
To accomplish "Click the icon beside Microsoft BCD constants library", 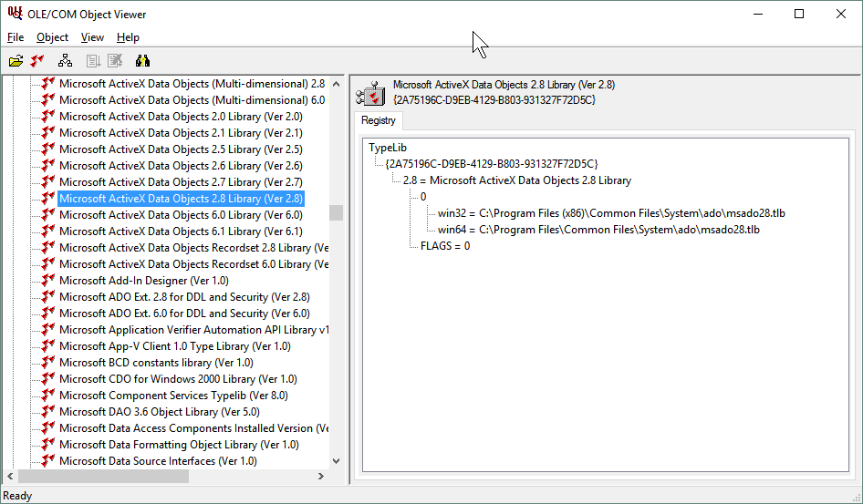I will pos(48,362).
